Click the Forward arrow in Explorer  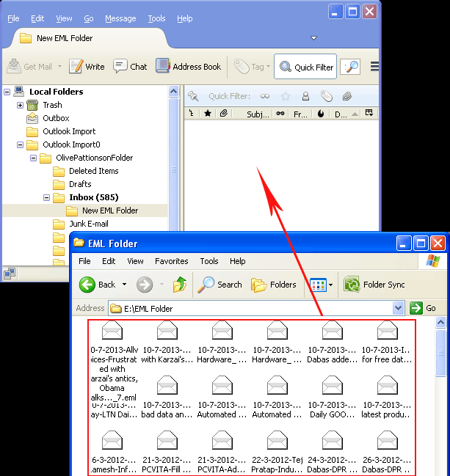[x=145, y=285]
